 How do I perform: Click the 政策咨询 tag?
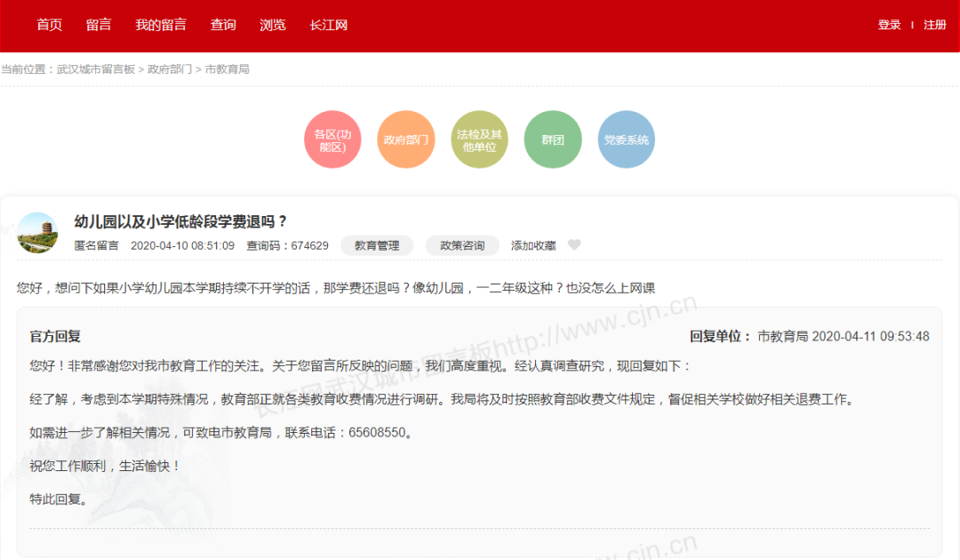point(462,245)
